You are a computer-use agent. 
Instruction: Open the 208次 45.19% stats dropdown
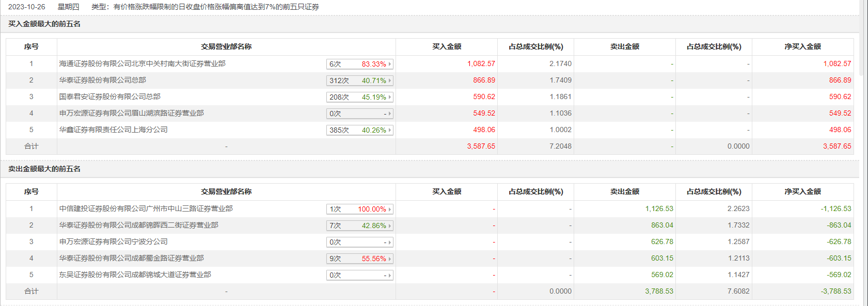pyautogui.click(x=359, y=97)
